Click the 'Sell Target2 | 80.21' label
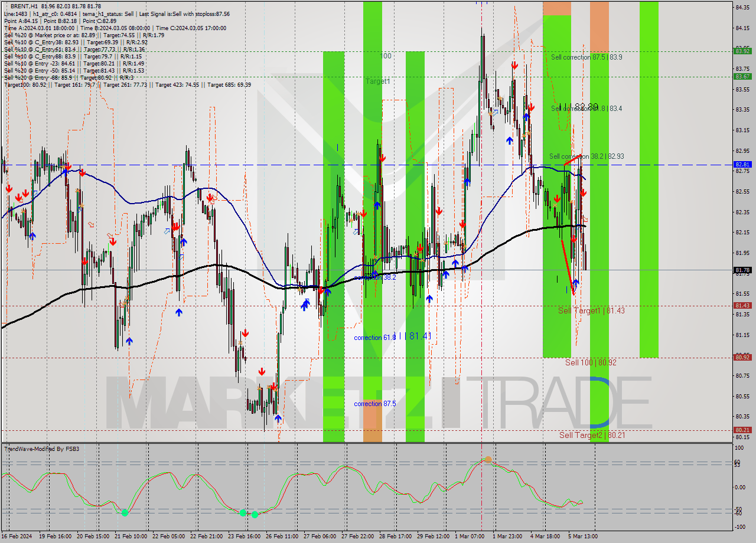The width and height of the screenshot is (756, 543). pyautogui.click(x=592, y=435)
